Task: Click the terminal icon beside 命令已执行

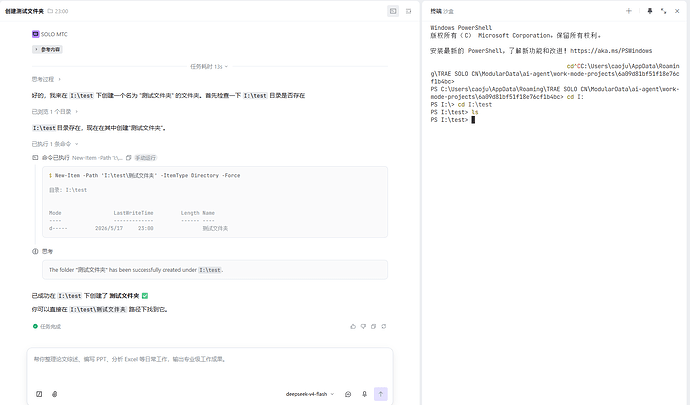Action: [35, 158]
